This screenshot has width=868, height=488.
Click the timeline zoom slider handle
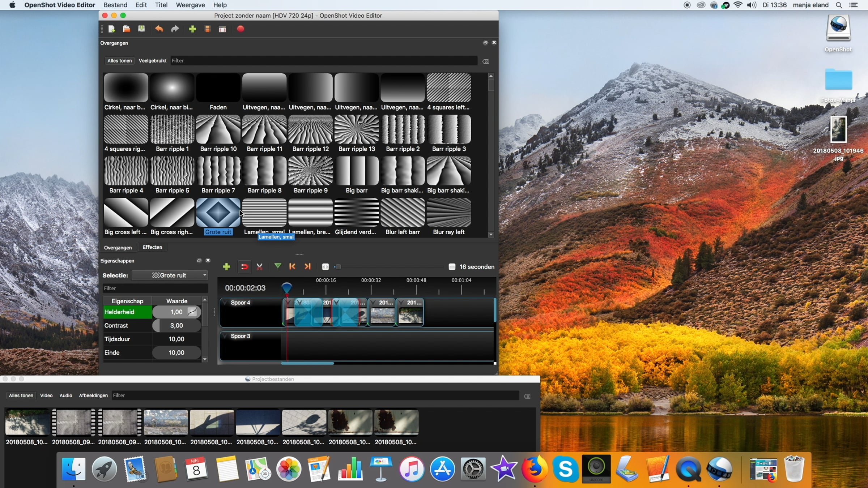coord(338,267)
